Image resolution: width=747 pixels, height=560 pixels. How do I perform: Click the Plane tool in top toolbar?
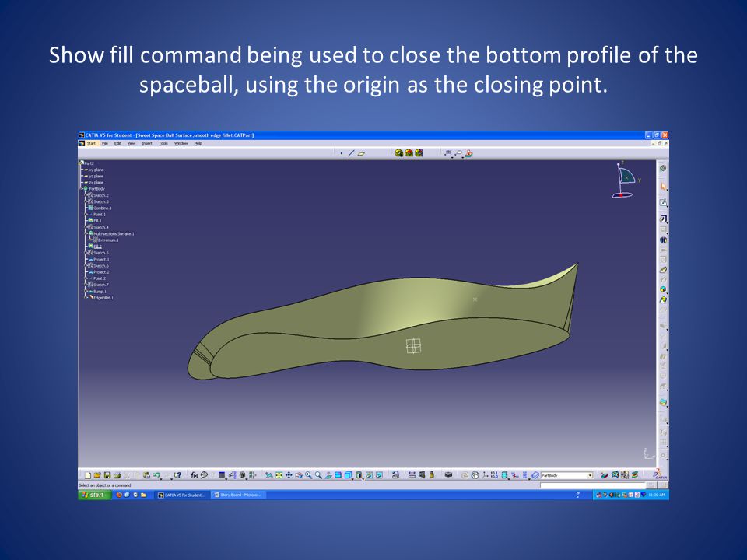[362, 153]
